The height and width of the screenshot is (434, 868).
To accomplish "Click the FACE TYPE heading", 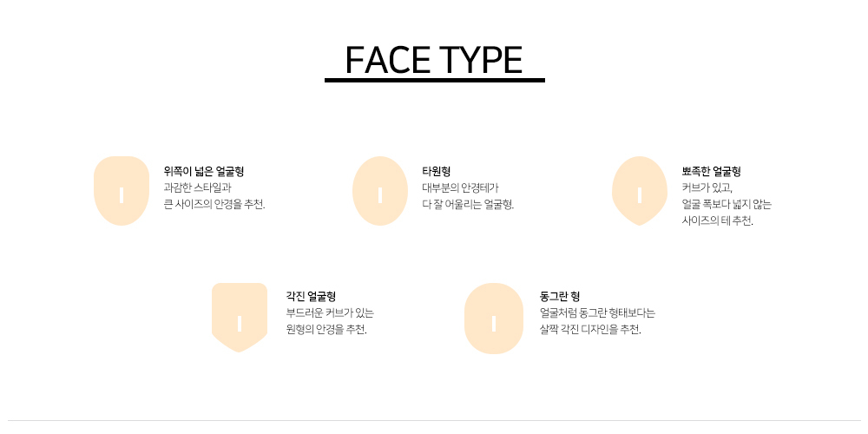I will coord(434,60).
